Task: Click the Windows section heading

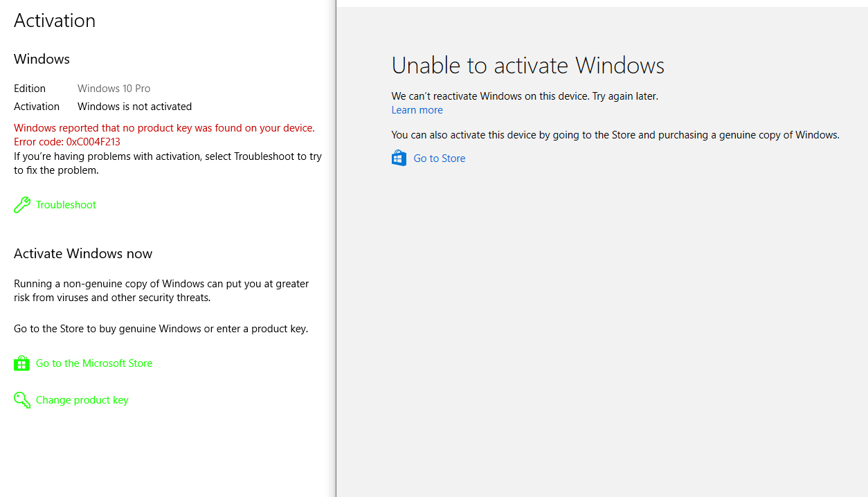Action: (x=42, y=59)
